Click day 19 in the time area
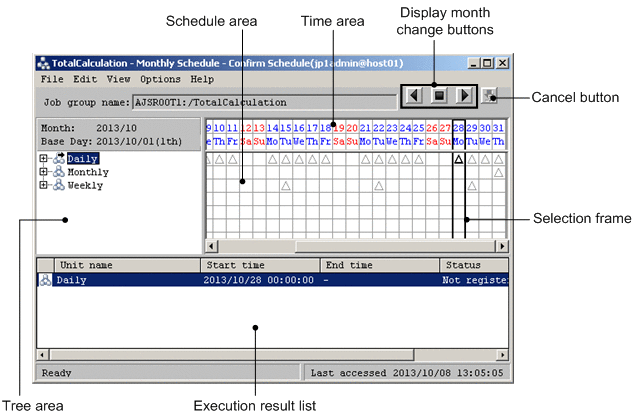The width and height of the screenshot is (635, 417). click(338, 128)
